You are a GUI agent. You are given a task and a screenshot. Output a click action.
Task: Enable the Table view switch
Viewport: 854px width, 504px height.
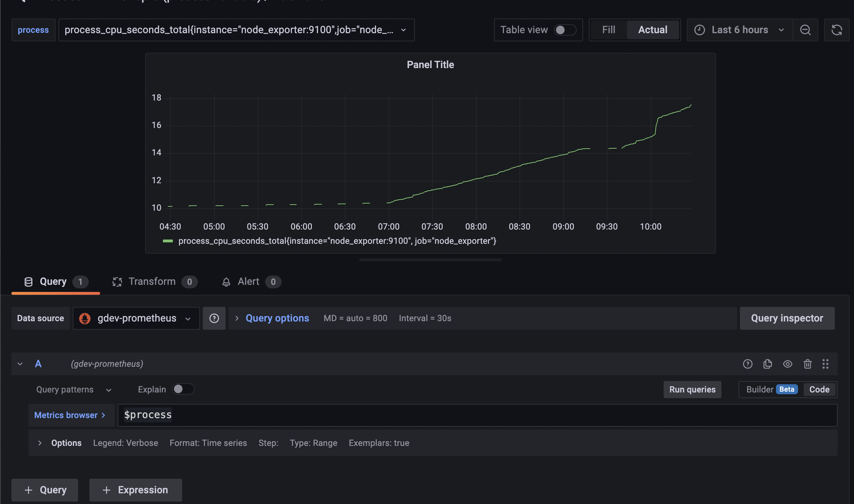coord(565,30)
